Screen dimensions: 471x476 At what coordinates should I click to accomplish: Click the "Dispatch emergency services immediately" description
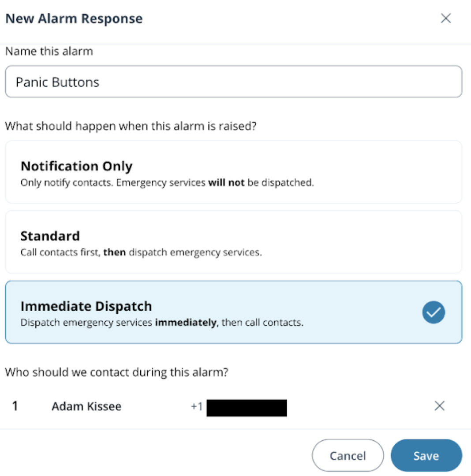coord(161,322)
